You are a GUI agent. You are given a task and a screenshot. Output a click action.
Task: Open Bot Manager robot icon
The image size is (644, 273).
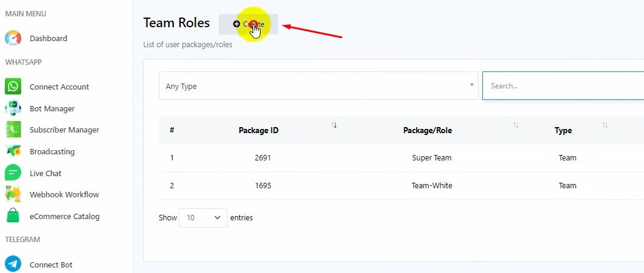pyautogui.click(x=13, y=108)
